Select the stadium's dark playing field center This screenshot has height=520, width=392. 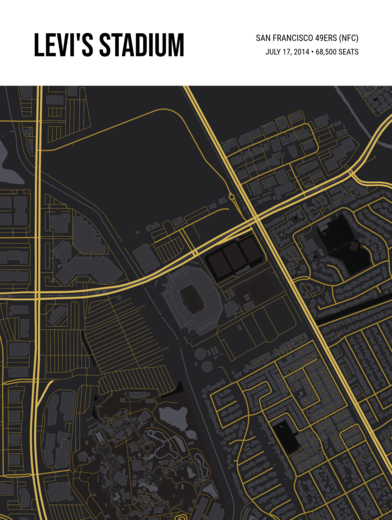191,299
